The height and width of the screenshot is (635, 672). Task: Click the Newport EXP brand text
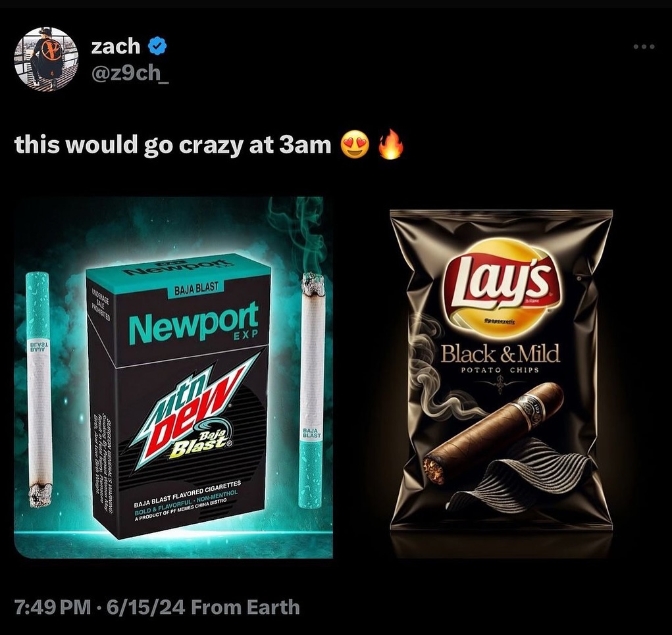tap(195, 324)
